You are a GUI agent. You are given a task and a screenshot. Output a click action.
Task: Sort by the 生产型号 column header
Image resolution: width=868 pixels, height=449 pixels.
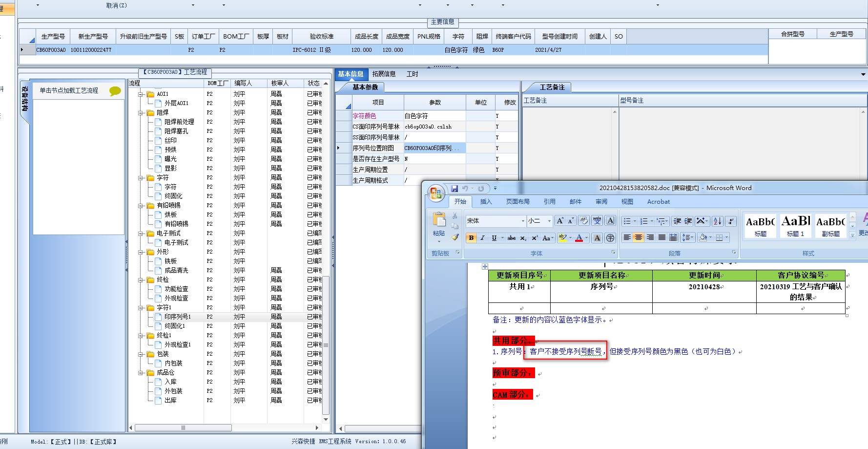click(x=53, y=37)
